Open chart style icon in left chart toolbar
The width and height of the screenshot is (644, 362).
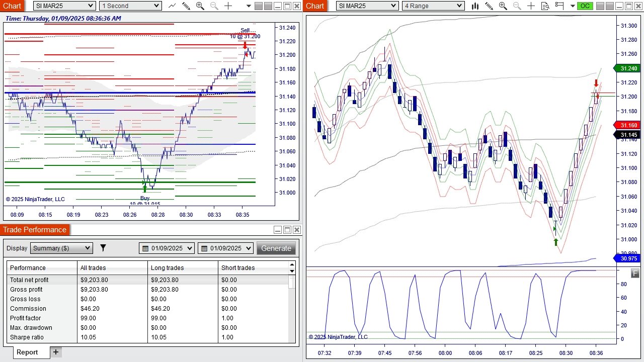[172, 6]
